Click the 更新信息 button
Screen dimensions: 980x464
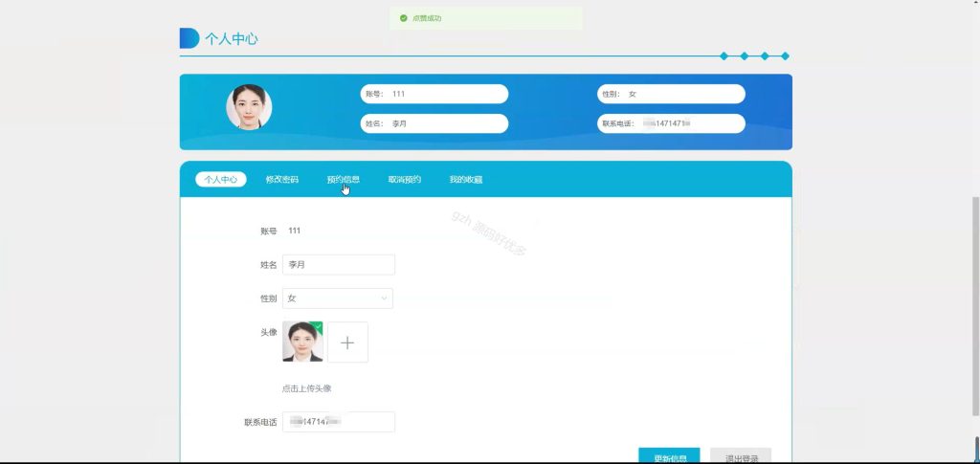[669, 457]
